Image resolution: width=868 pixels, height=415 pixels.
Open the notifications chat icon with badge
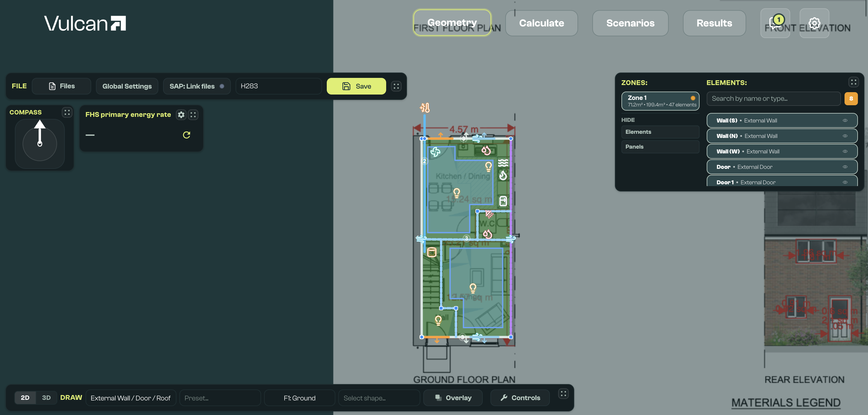click(775, 23)
